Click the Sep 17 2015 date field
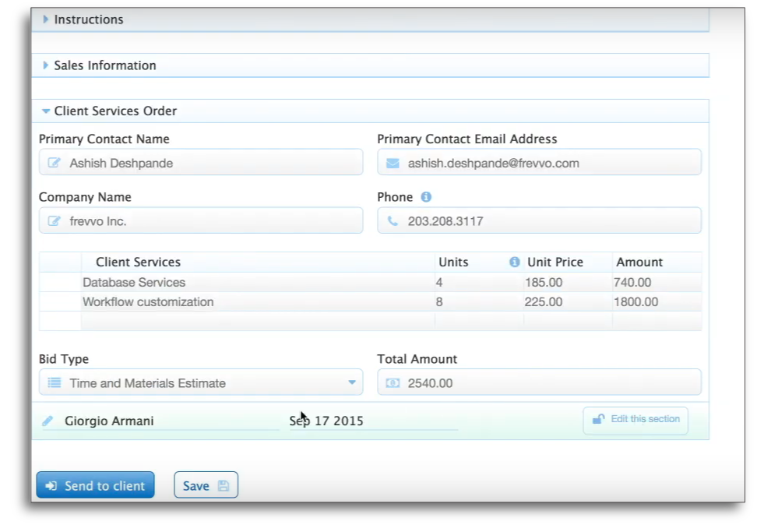This screenshot has width=757, height=532. point(374,421)
